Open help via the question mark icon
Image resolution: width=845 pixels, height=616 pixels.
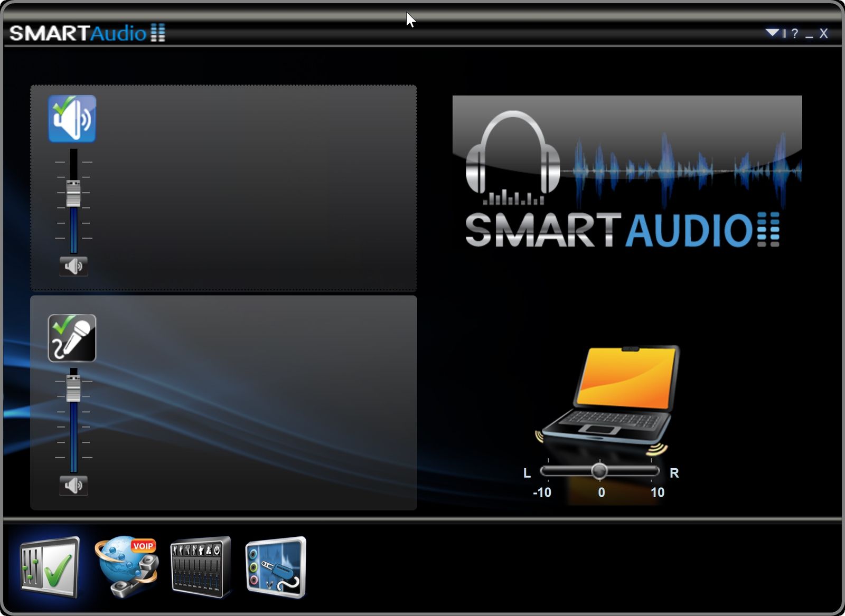794,34
